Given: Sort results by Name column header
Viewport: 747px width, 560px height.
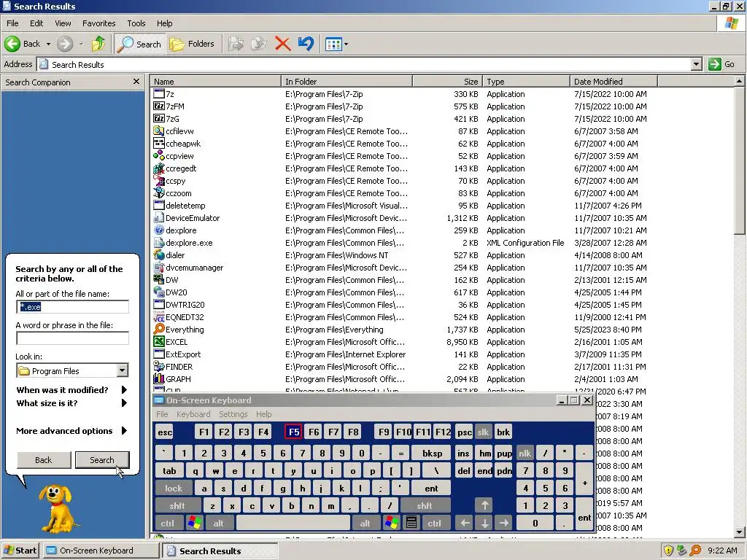Looking at the screenshot, I should pos(215,82).
